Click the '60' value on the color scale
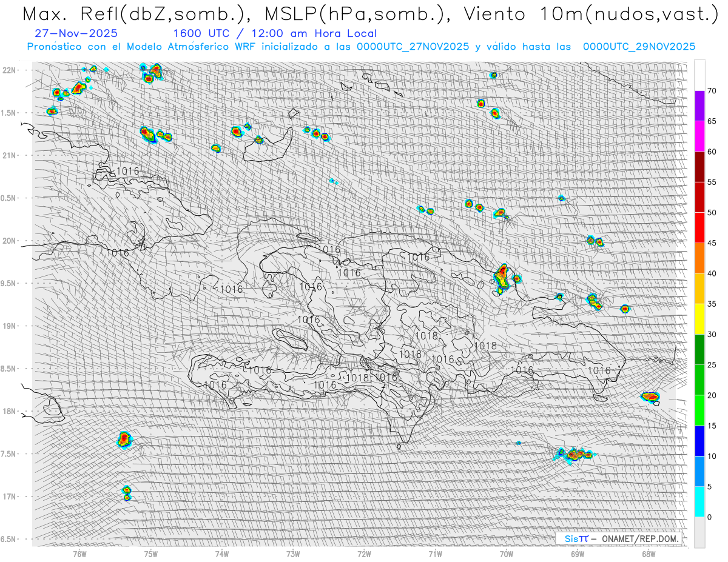Image resolution: width=728 pixels, height=562 pixels. pyautogui.click(x=712, y=152)
